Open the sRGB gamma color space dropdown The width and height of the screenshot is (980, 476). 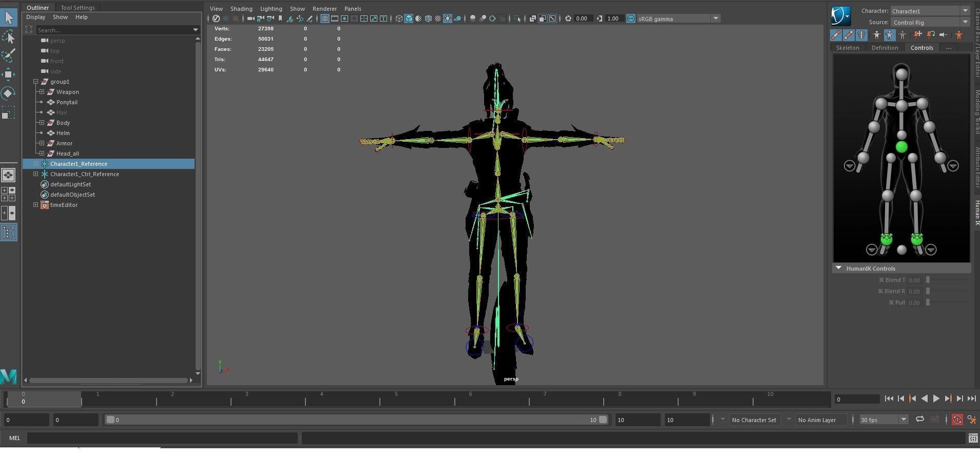click(679, 18)
